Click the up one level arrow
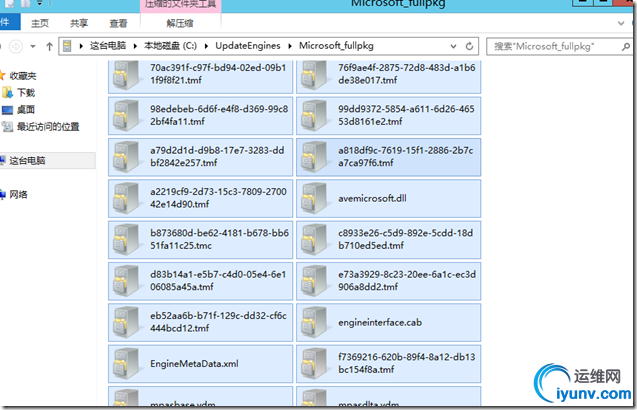 tap(50, 46)
